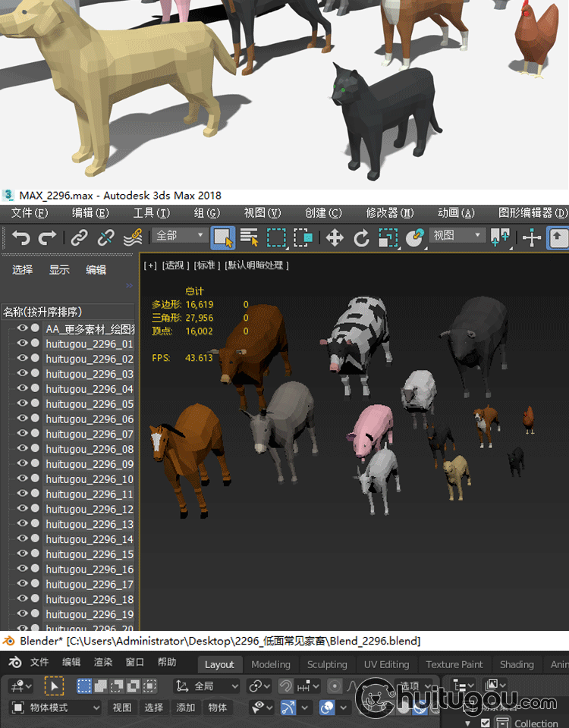The width and height of the screenshot is (569, 728).
Task: Click the 添加 menu button in Blender header
Action: 186,708
